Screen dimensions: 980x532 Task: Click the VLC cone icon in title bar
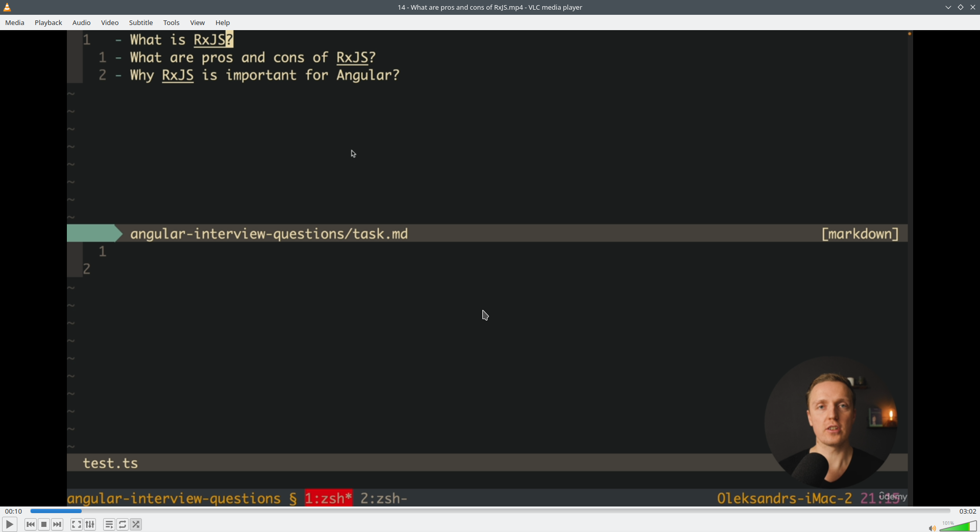(x=7, y=7)
